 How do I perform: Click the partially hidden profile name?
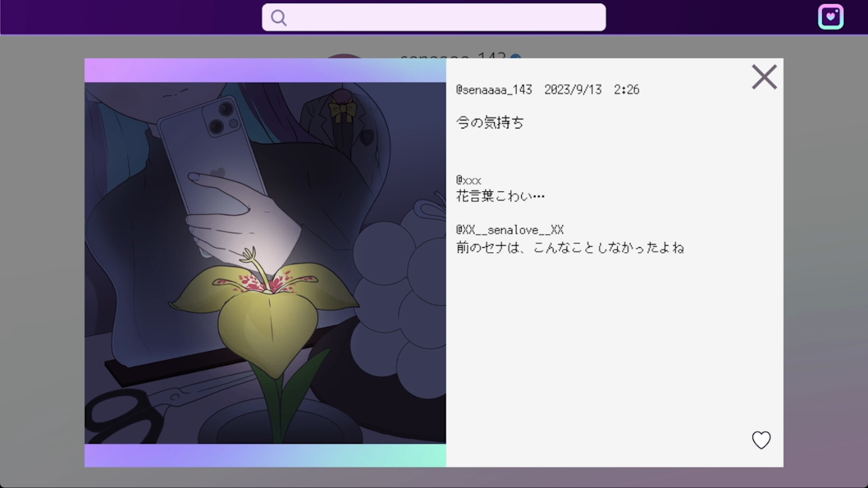(452, 56)
